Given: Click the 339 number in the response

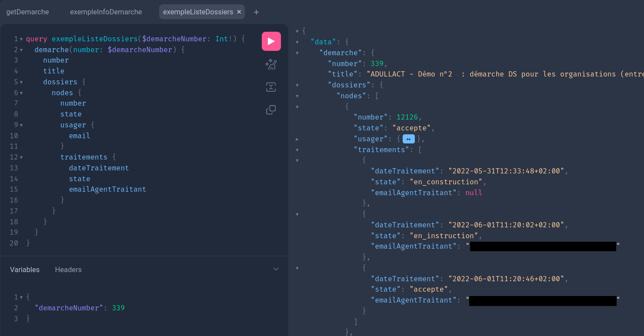Looking at the screenshot, I should (377, 63).
